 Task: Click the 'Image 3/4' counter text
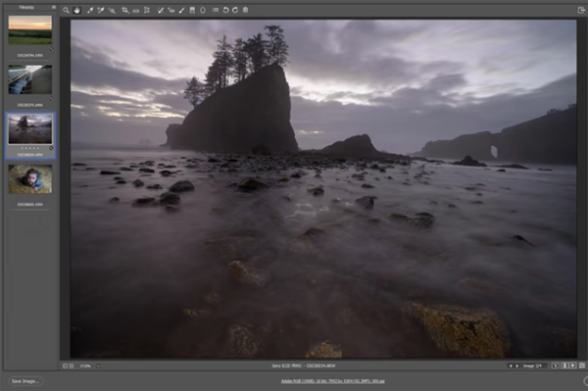tap(532, 366)
